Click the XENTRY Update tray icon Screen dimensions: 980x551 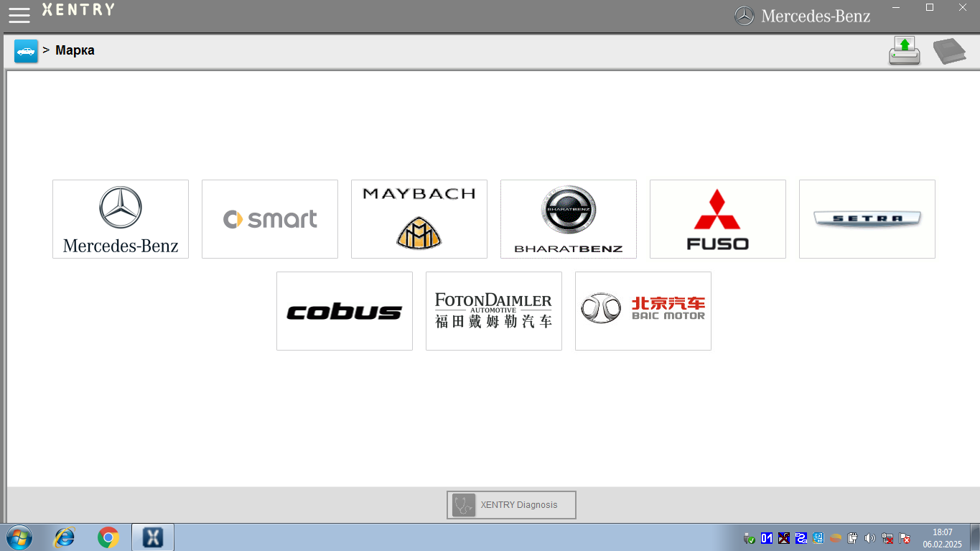coord(818,538)
